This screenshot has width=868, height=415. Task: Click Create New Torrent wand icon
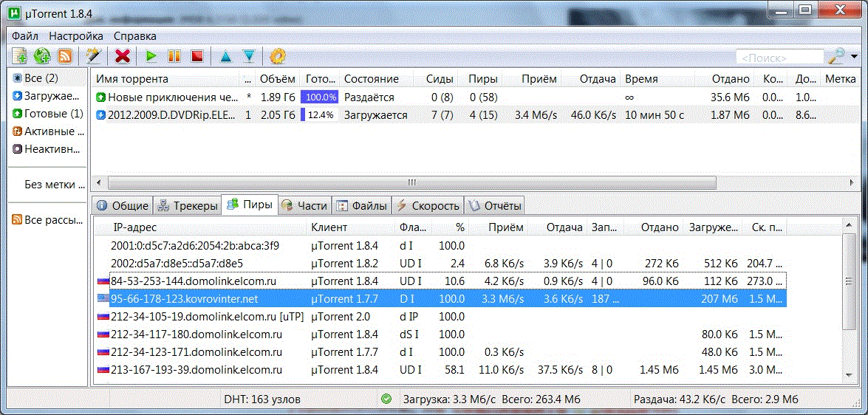coord(92,56)
